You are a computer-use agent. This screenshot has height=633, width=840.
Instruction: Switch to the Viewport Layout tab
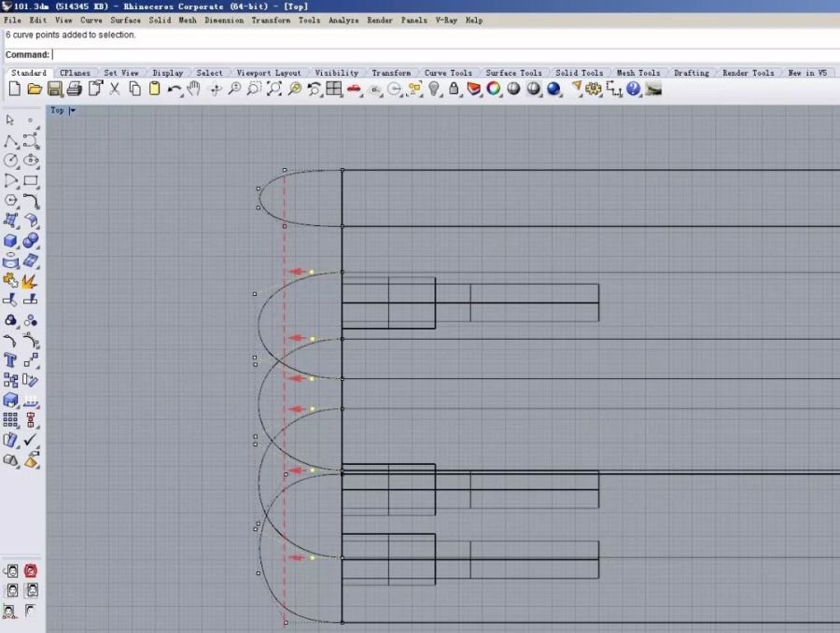point(269,73)
